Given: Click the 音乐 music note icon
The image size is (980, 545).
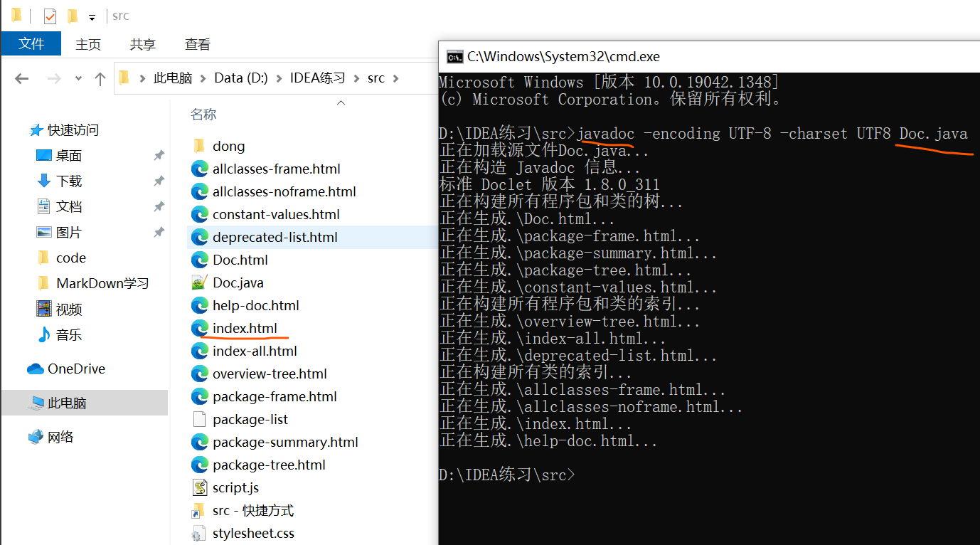Looking at the screenshot, I should (x=44, y=334).
